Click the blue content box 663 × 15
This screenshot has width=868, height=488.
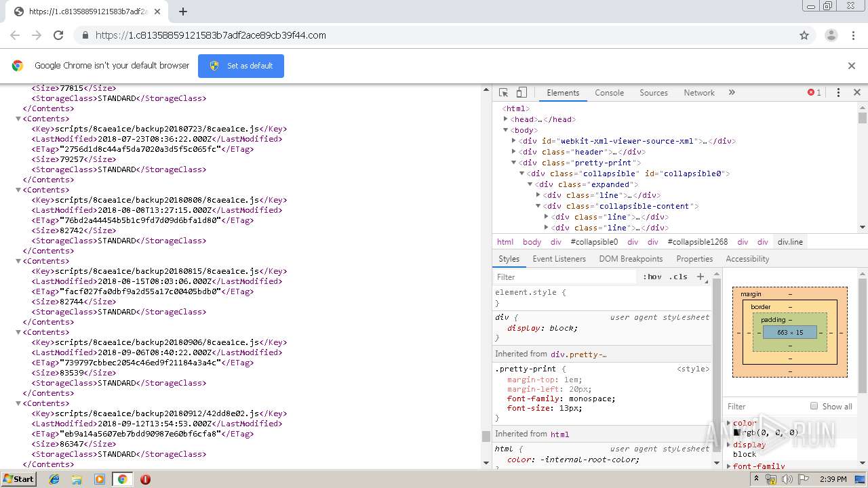point(790,333)
